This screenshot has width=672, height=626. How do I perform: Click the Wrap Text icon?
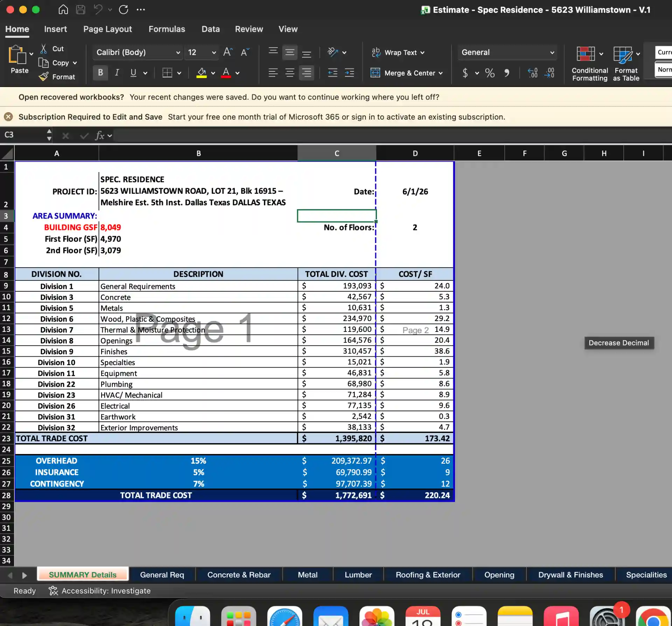(376, 52)
